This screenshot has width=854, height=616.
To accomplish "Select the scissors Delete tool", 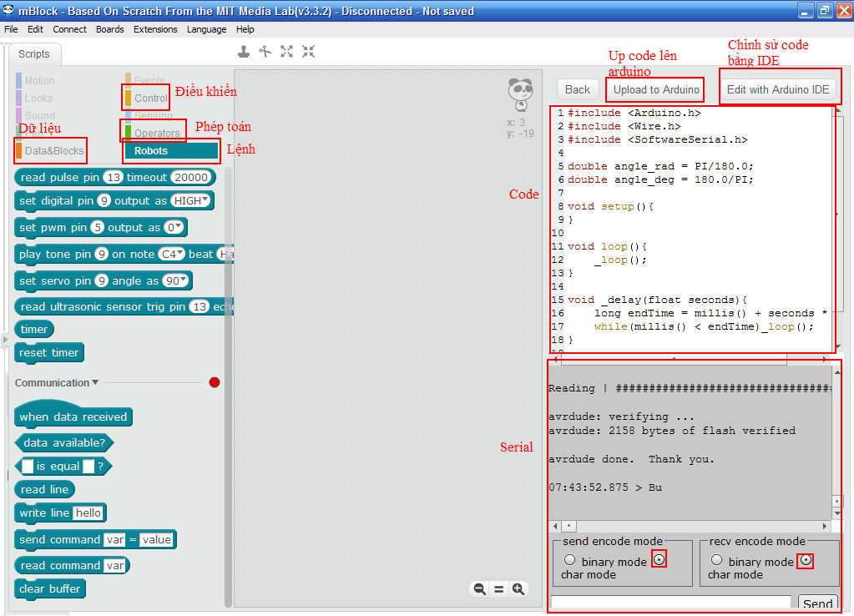I will pos(265,52).
